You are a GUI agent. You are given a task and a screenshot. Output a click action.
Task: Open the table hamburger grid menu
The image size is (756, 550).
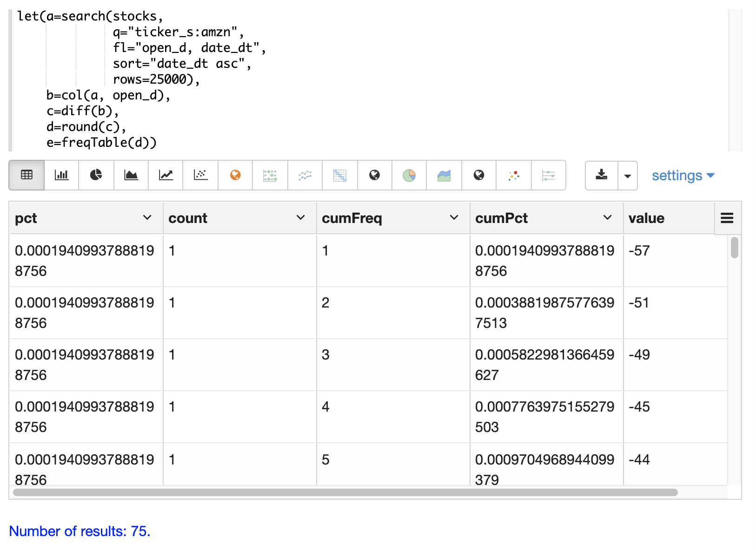(x=727, y=218)
